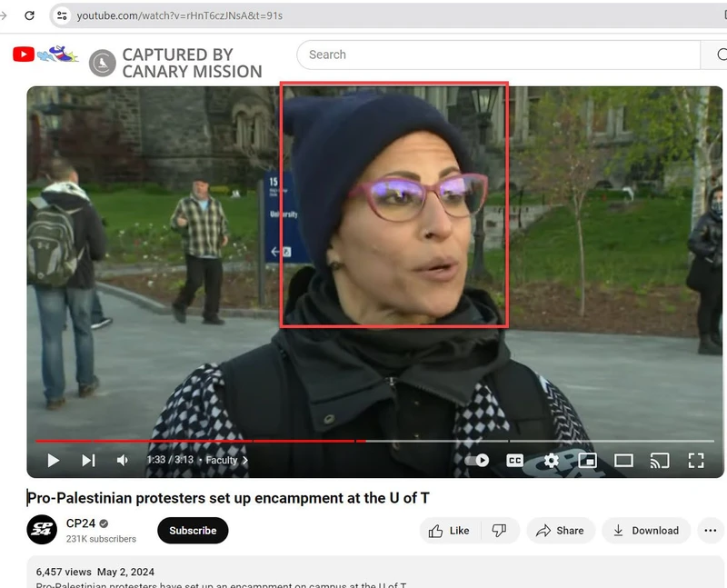The height and width of the screenshot is (588, 727).
Task: Skip to the next video
Action: [88, 460]
